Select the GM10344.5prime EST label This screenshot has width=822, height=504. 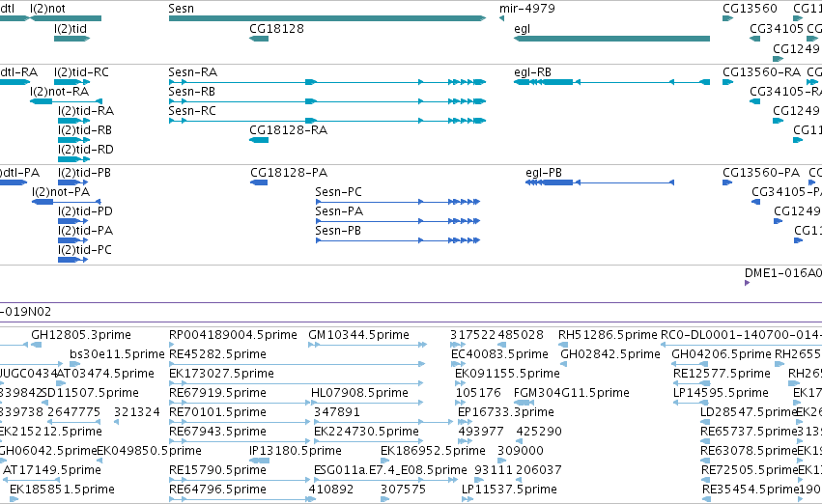(x=358, y=335)
